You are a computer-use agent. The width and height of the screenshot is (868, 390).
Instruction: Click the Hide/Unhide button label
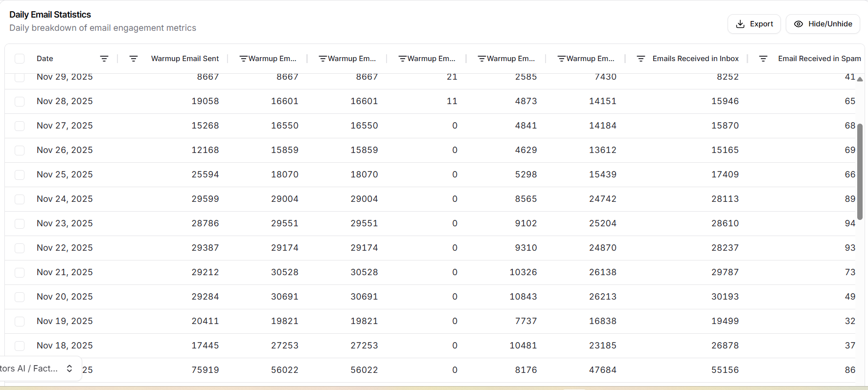(x=830, y=24)
